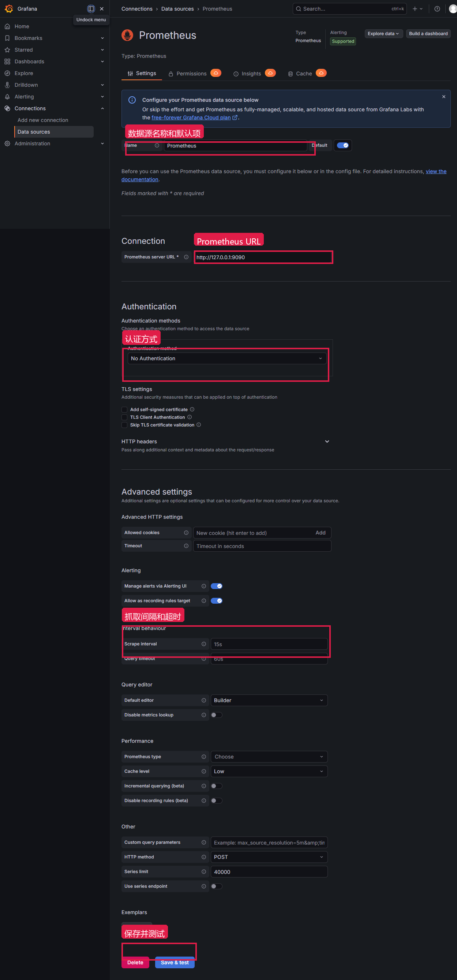Open the plus new-item menu
This screenshot has width=457, height=980.
click(x=417, y=9)
